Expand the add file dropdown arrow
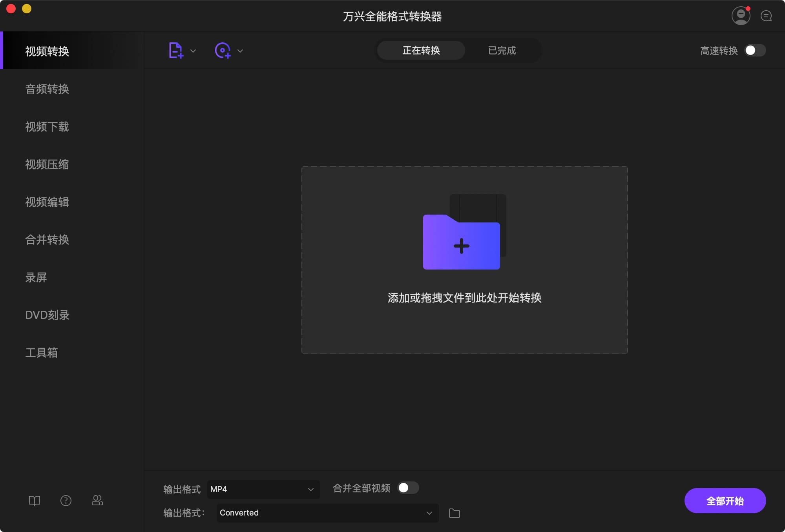 tap(193, 51)
